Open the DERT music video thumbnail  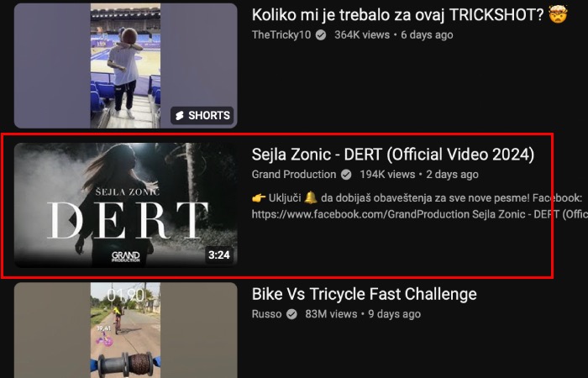pos(126,205)
